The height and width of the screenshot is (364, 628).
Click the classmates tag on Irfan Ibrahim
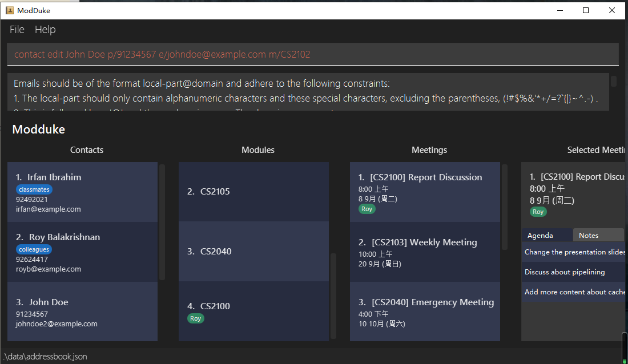(x=34, y=189)
